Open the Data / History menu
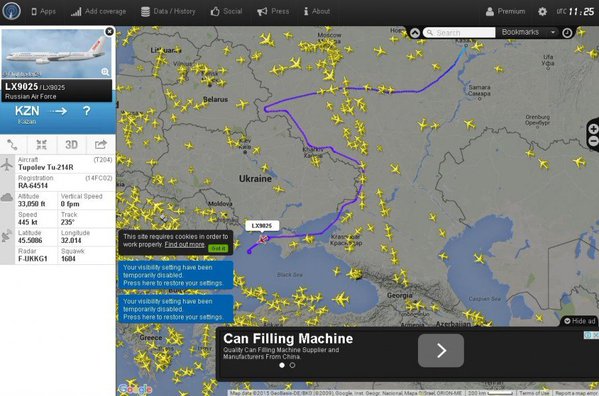This screenshot has width=599, height=396. (168, 11)
